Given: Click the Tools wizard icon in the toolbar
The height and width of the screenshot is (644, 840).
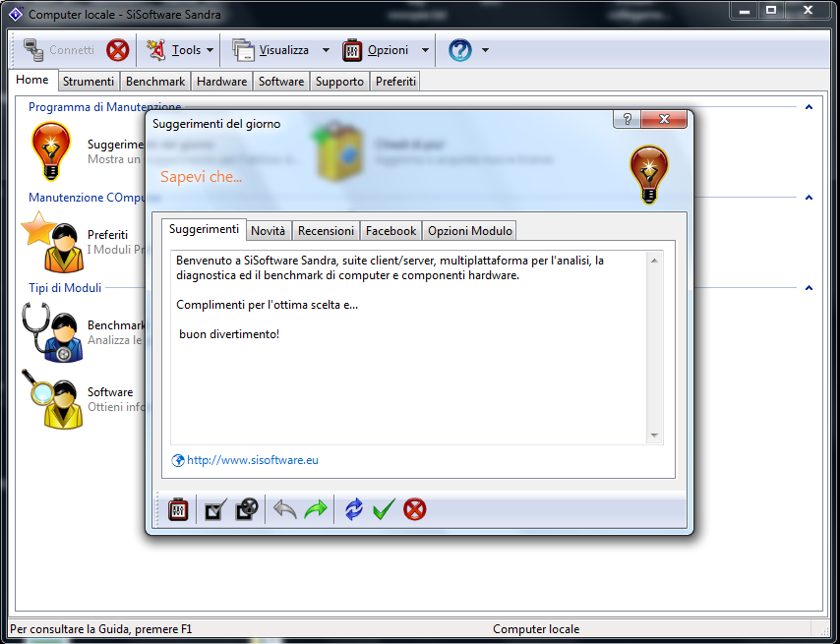Looking at the screenshot, I should (x=156, y=50).
